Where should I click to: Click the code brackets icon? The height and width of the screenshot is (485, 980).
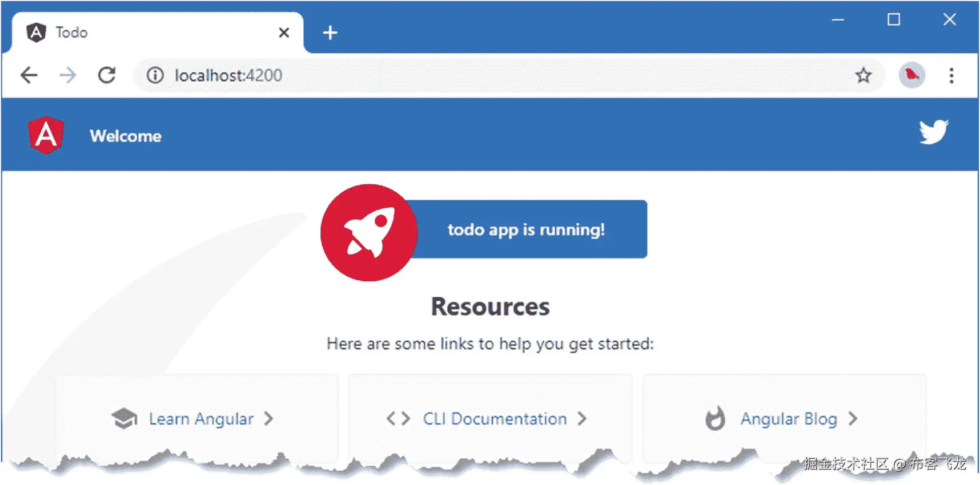(x=398, y=419)
